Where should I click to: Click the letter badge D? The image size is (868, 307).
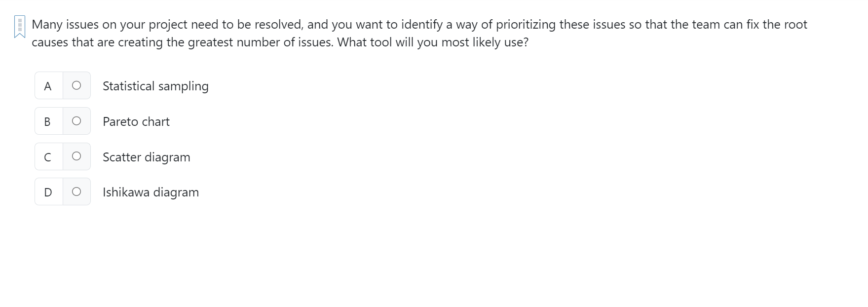47,192
